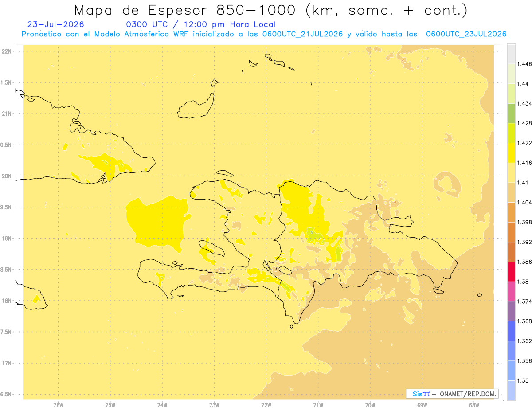Click the 73W longitude label
This screenshot has height=411, width=532.
click(x=214, y=405)
